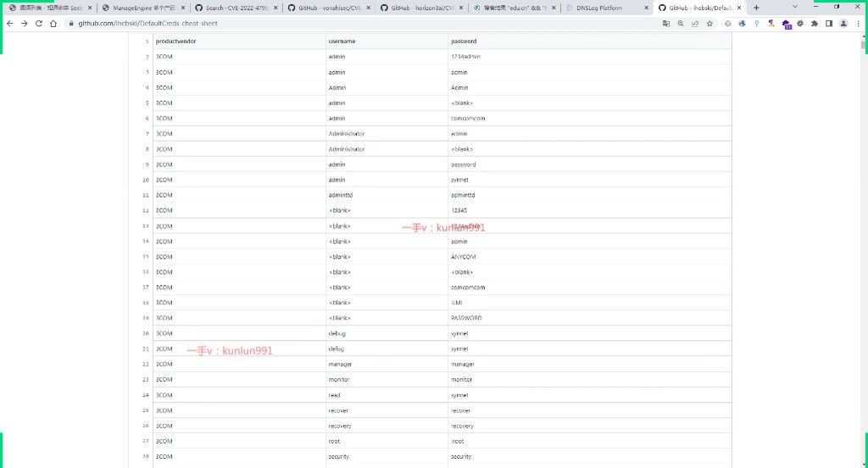Open the zoom magnifier in address bar
Image resolution: width=868 pixels, height=468 pixels.
click(681, 24)
